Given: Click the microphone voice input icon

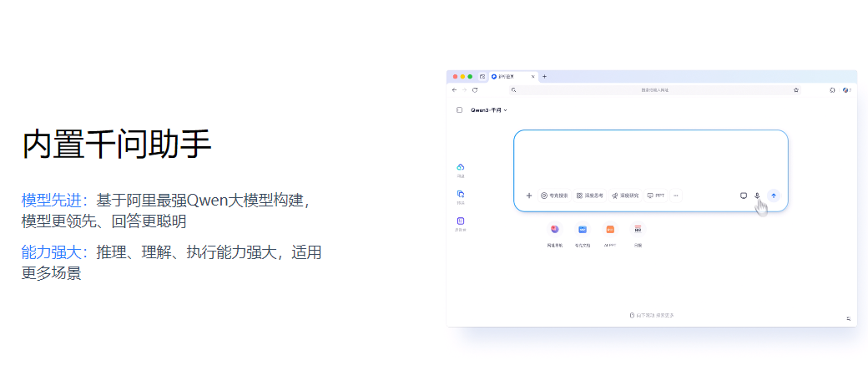Looking at the screenshot, I should 757,196.
